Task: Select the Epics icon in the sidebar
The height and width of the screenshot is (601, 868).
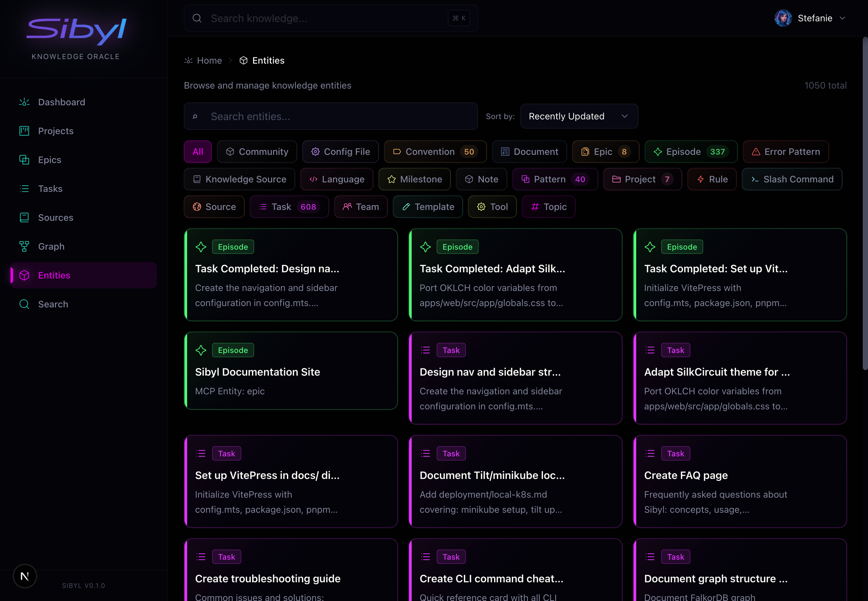Action: click(x=24, y=160)
